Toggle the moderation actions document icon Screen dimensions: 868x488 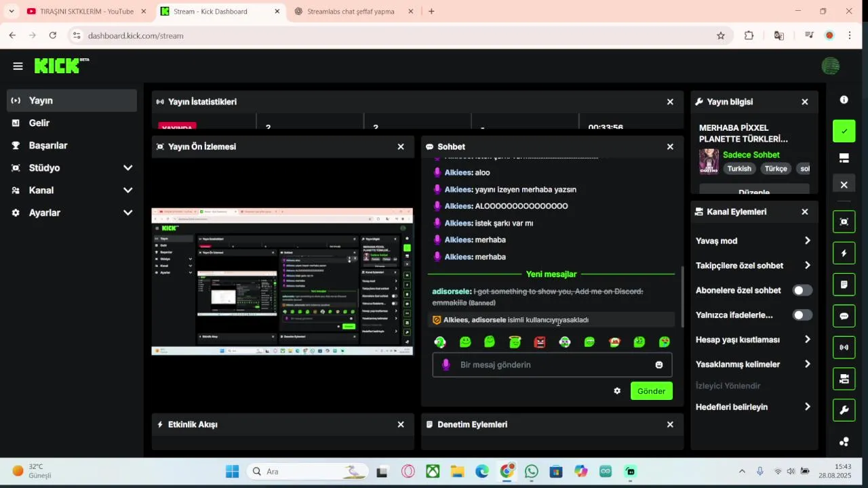[x=844, y=285]
